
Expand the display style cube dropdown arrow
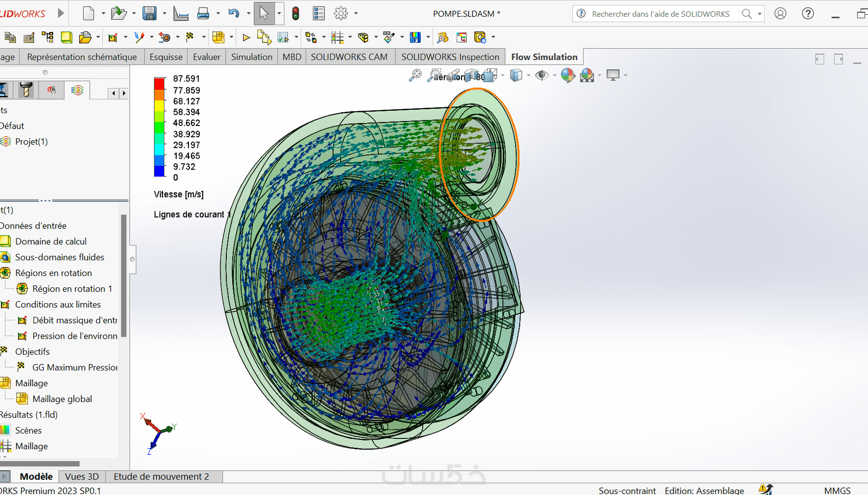(x=528, y=76)
